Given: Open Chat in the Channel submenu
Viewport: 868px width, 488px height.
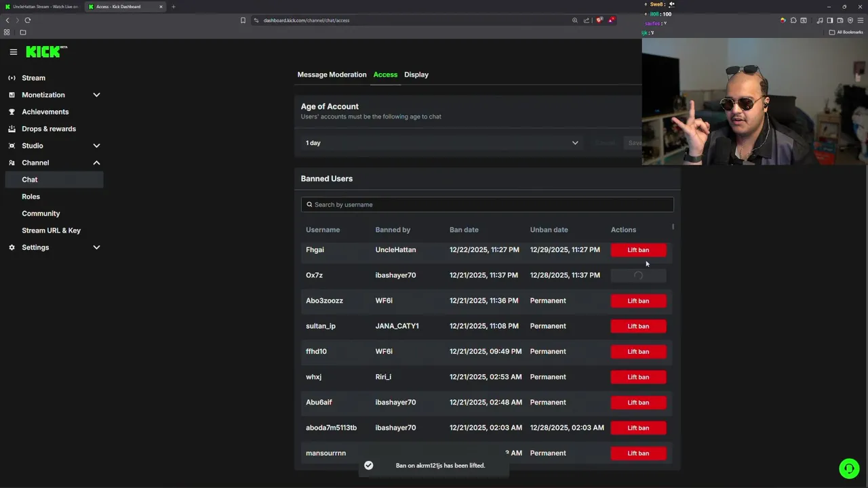Looking at the screenshot, I should coord(54,180).
